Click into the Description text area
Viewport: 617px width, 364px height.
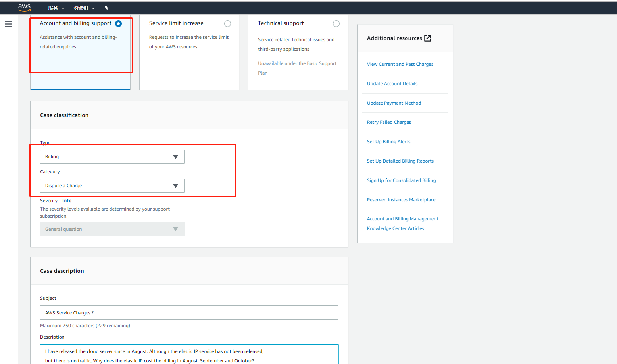(189, 354)
